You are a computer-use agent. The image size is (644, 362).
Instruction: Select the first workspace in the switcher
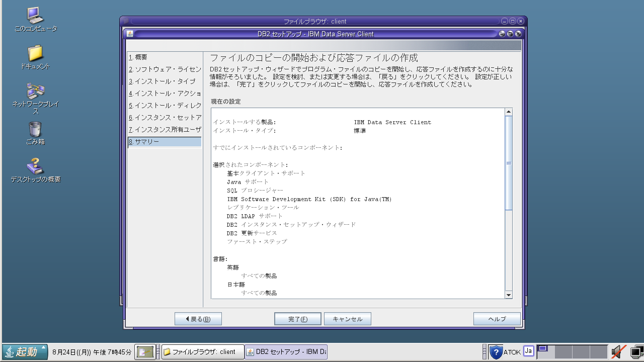point(546,351)
